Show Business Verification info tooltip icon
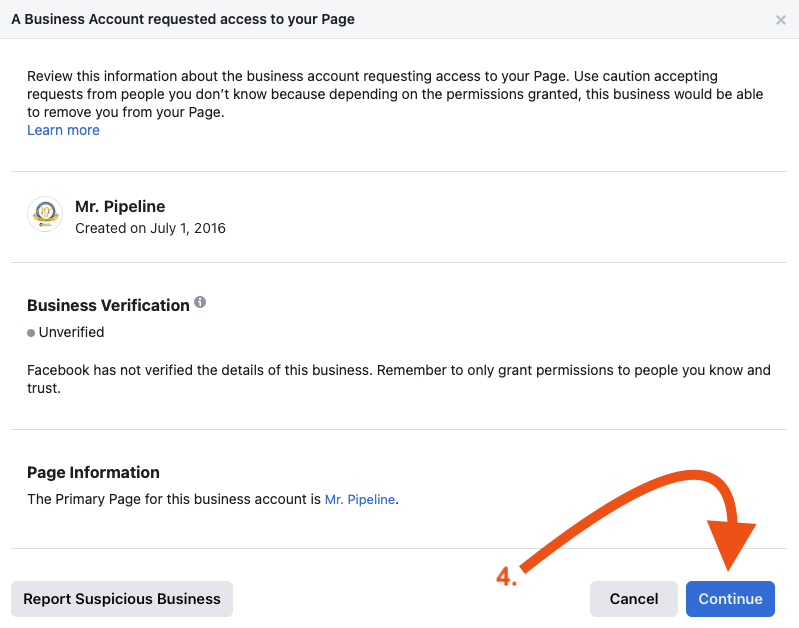The image size is (799, 628). coord(200,302)
